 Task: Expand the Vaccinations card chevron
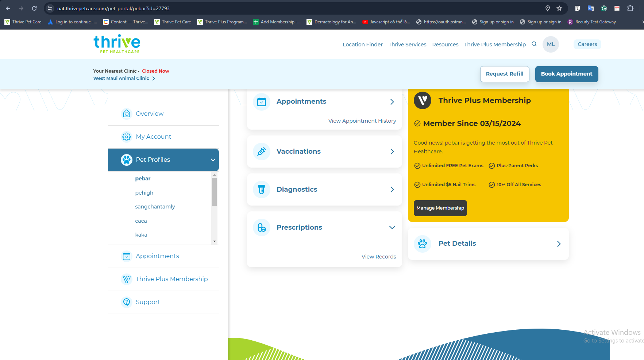click(392, 152)
